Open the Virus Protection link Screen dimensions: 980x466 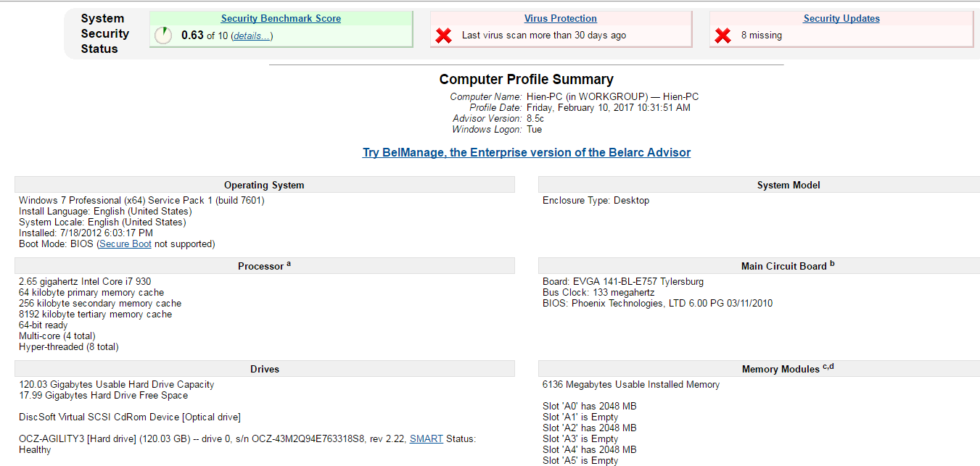pos(561,18)
